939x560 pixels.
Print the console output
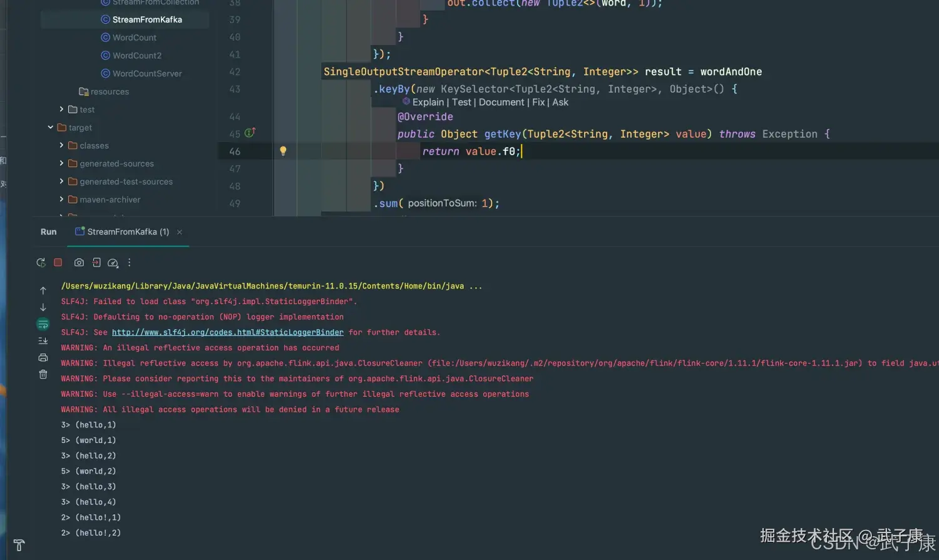(x=43, y=358)
